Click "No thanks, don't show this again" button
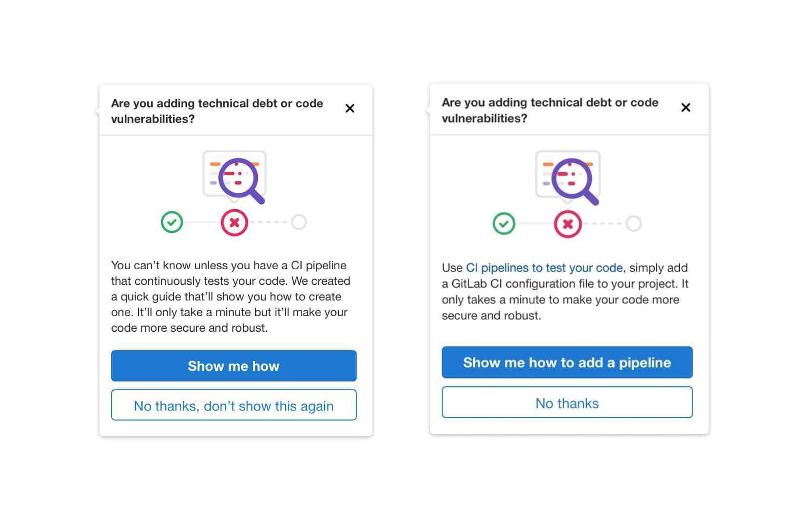Image resolution: width=812 pixels, height=521 pixels. point(234,405)
